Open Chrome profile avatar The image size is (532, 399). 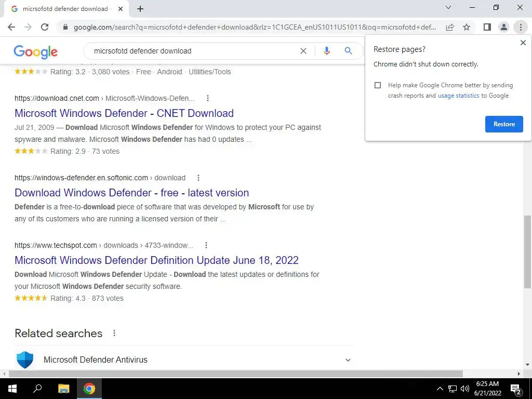[504, 27]
